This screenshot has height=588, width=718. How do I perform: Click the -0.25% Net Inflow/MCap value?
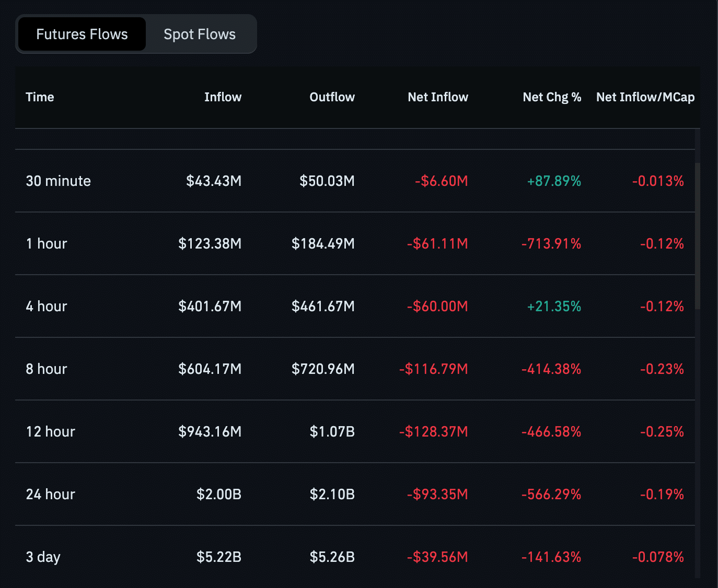coord(662,431)
